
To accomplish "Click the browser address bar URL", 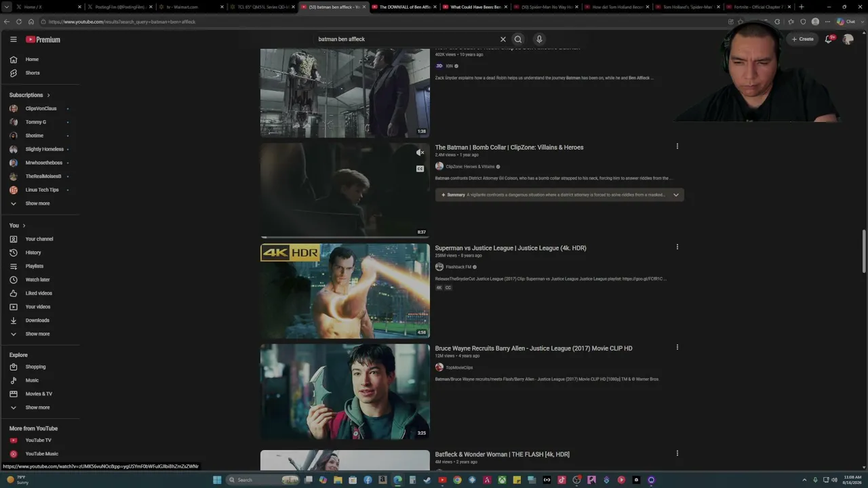I will click(122, 22).
